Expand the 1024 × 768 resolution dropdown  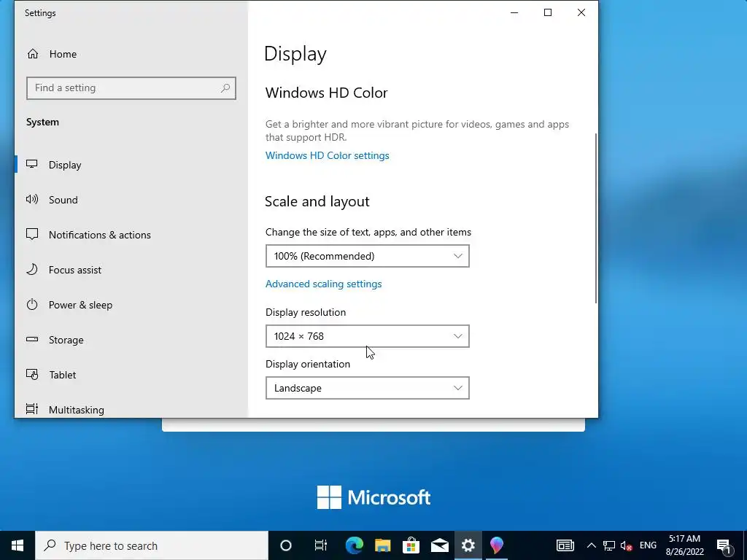(x=368, y=336)
